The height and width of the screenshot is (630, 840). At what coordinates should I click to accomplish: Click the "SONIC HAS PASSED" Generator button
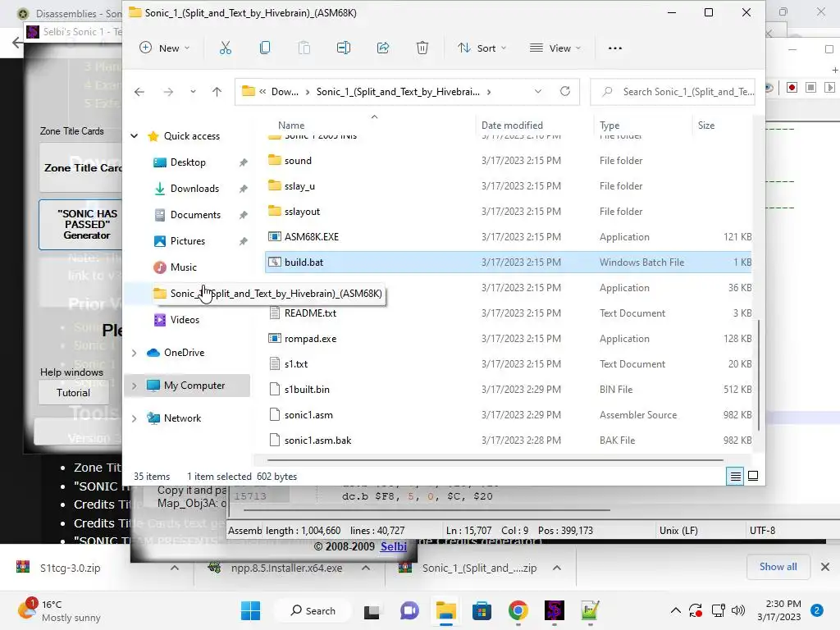81,225
